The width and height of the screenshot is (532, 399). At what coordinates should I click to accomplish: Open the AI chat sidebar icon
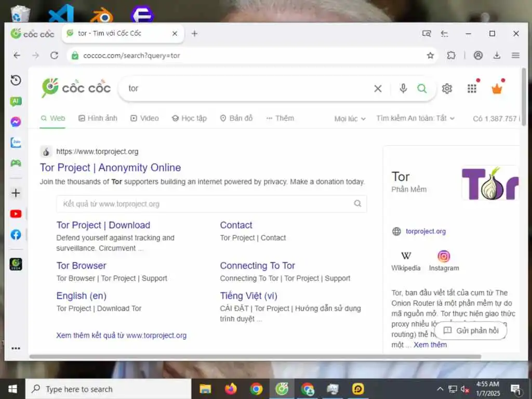pyautogui.click(x=16, y=101)
